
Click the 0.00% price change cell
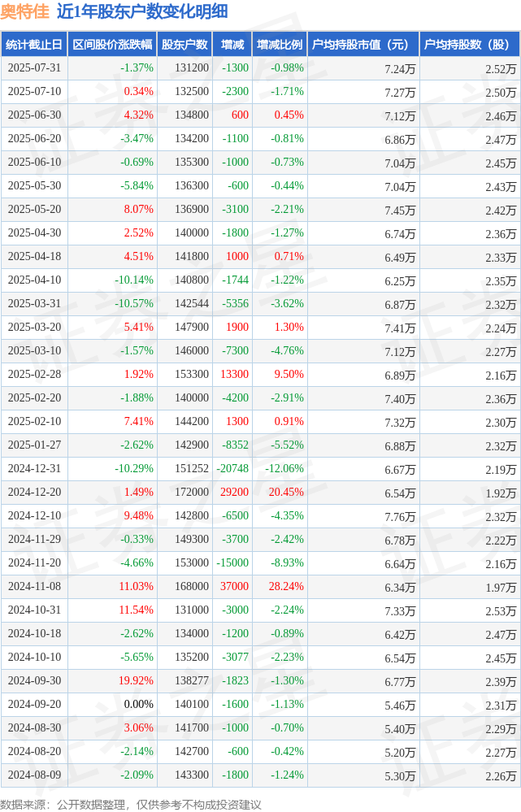139,705
